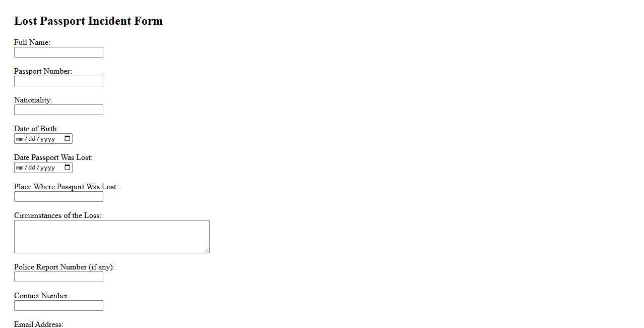Click the "Lost Passport Incident Form" heading
This screenshot has height=328, width=644.
tap(88, 21)
